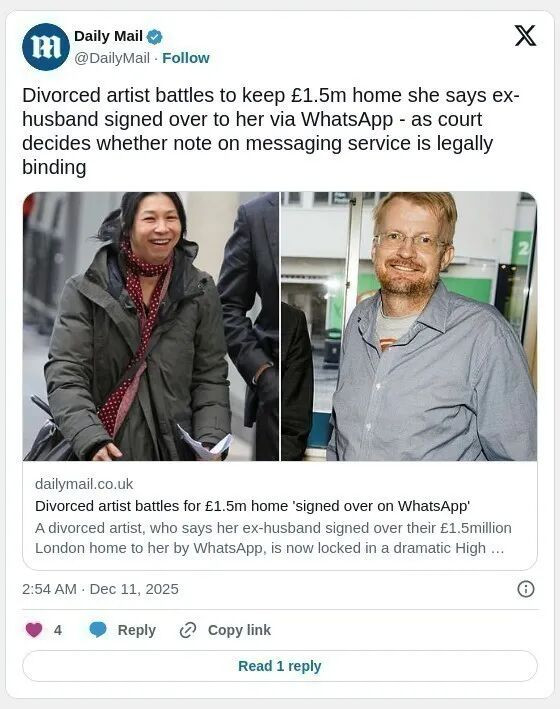The width and height of the screenshot is (560, 709).
Task: Open the tweet info circle icon
Action: [526, 589]
